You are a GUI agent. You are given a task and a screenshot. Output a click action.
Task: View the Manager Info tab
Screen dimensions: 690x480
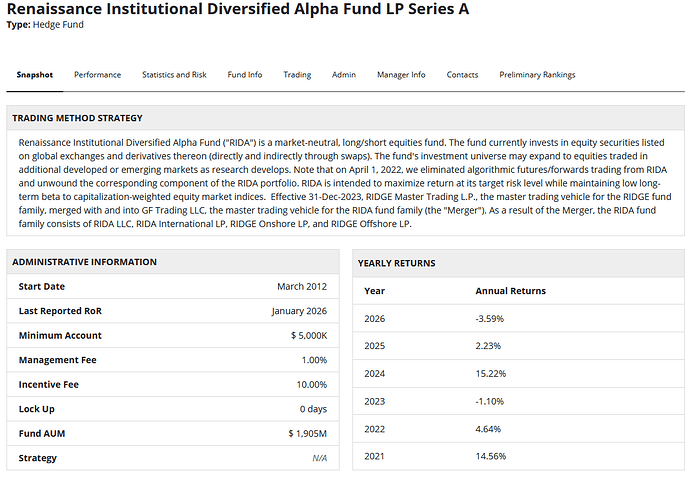pos(401,75)
